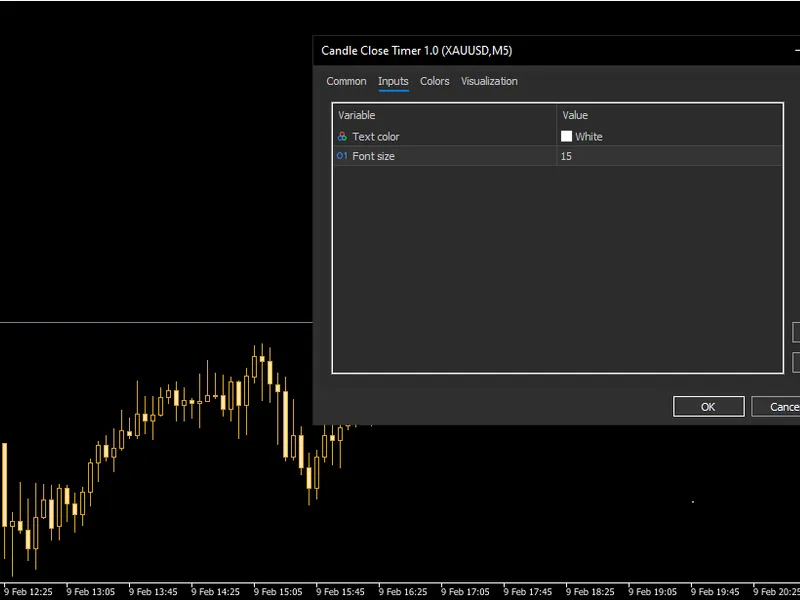Select the Font size variable row

pyautogui.click(x=557, y=156)
